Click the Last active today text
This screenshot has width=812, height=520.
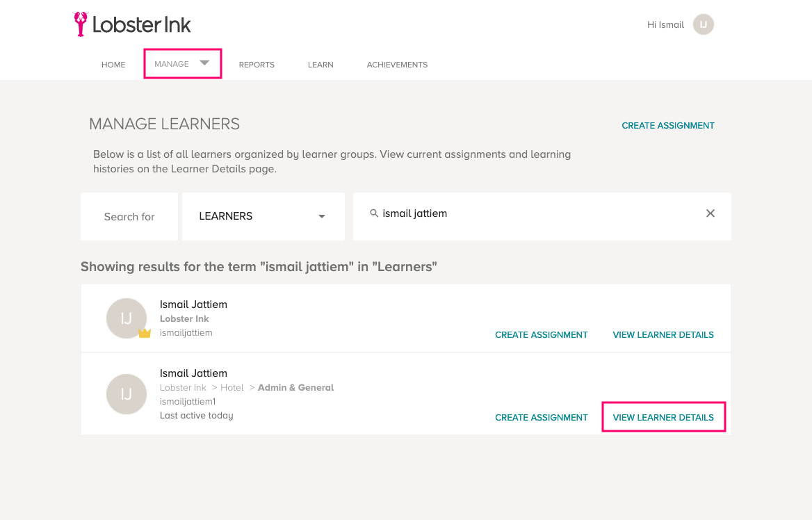(x=196, y=416)
